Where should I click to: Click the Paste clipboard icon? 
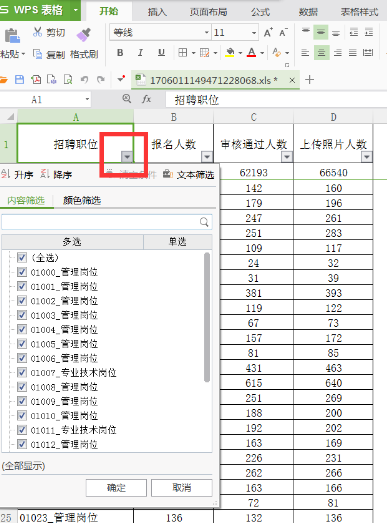pos(12,36)
